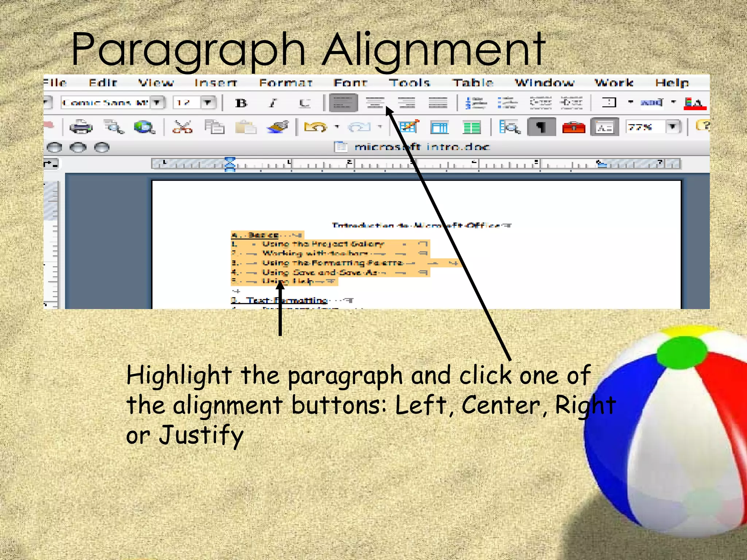Click the Format Painter brush icon
The width and height of the screenshot is (747, 560).
tap(278, 127)
